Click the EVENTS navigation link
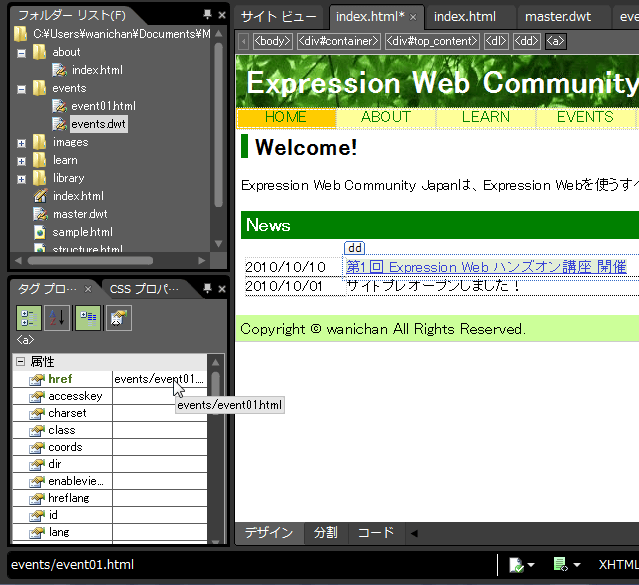The width and height of the screenshot is (639, 585). 586,117
